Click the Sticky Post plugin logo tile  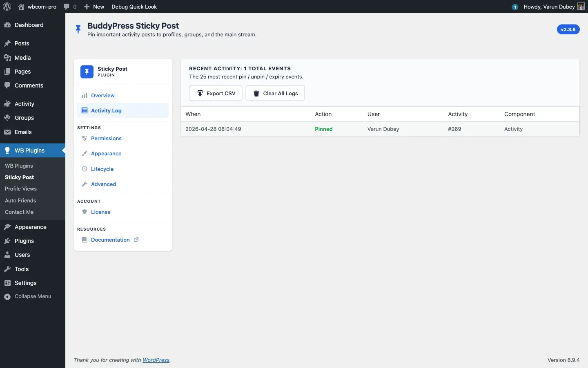[x=87, y=72]
